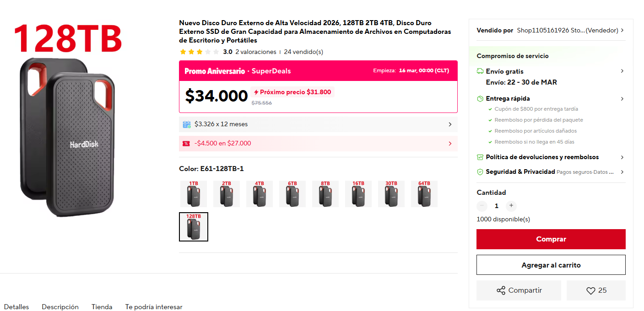
Task: Click the returns policy icon
Action: 480,157
